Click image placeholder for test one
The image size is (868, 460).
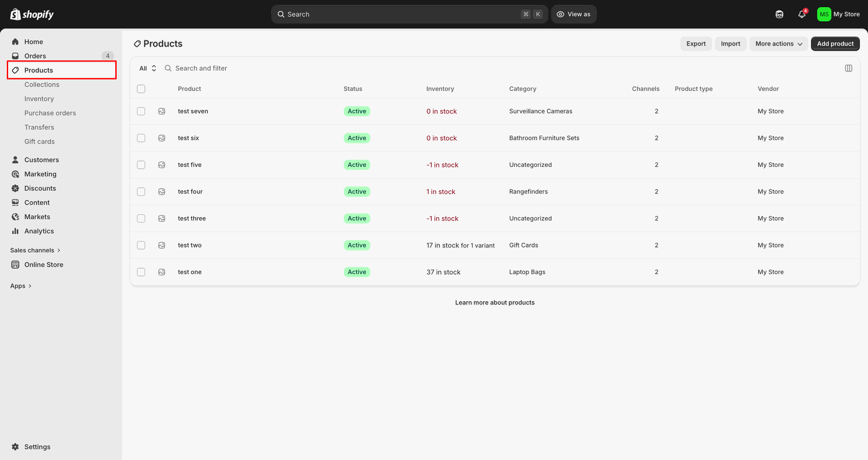(162, 272)
